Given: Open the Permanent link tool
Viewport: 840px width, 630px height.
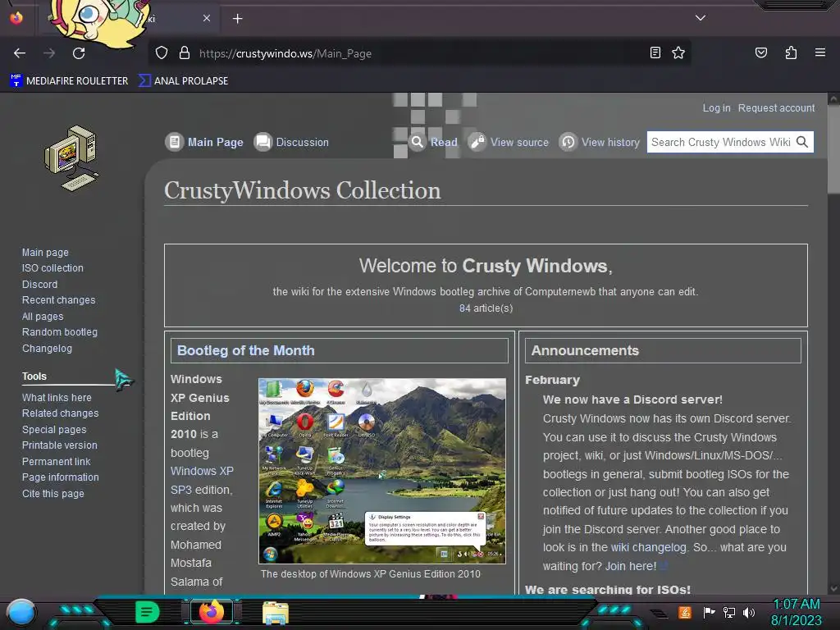Looking at the screenshot, I should pyautogui.click(x=56, y=461).
